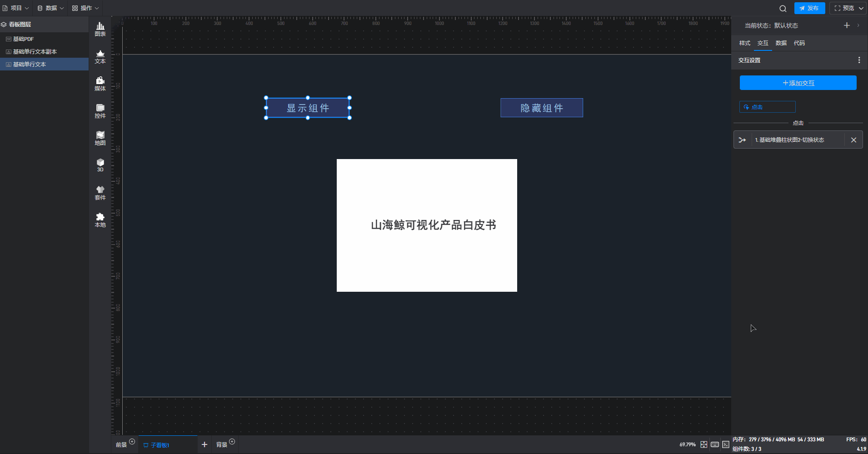Image resolution: width=868 pixels, height=454 pixels.
Task: Switch to the 样式 tab
Action: point(744,43)
